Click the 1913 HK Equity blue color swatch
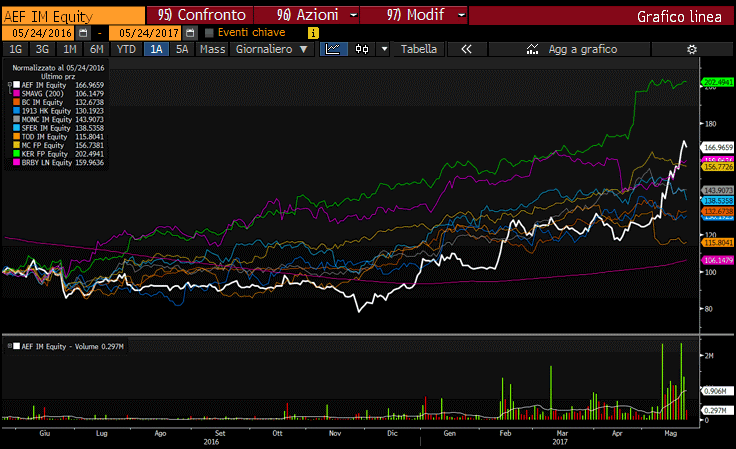This screenshot has height=449, width=736. pos(16,111)
